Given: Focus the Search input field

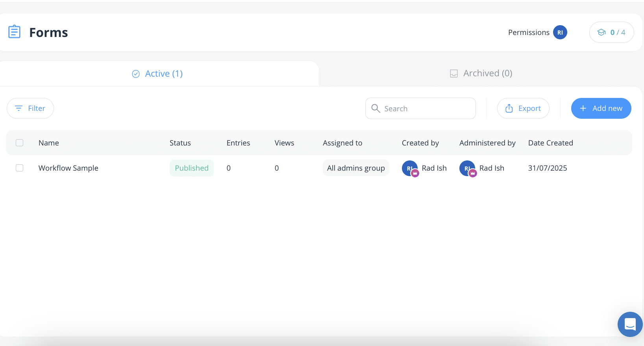Looking at the screenshot, I should [x=420, y=108].
